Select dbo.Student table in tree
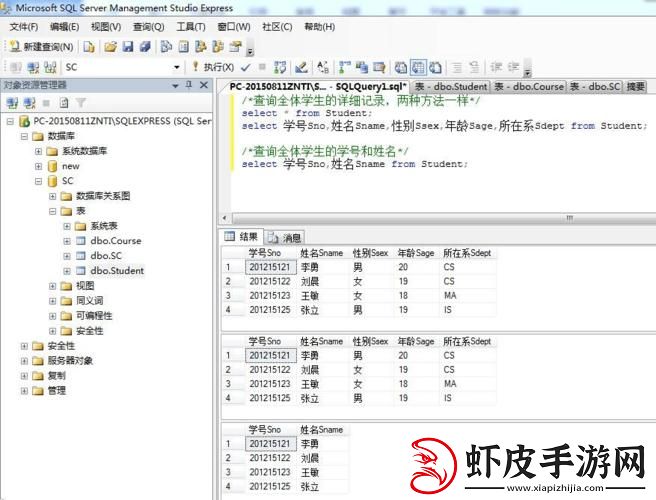Image resolution: width=656 pixels, height=500 pixels. click(117, 271)
